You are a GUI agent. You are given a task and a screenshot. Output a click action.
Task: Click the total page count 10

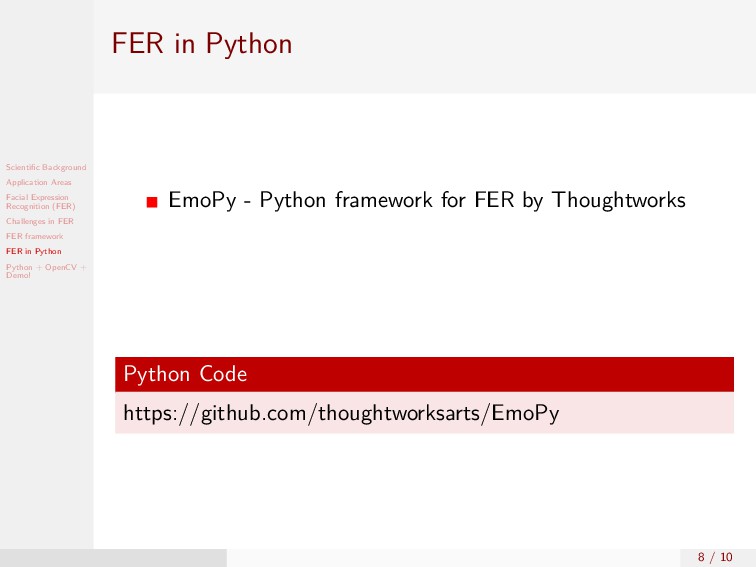coord(726,557)
